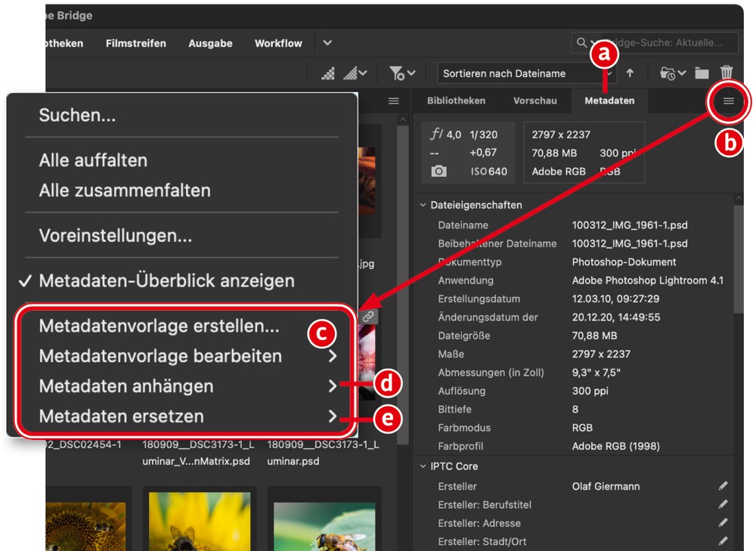
Task: Switch to the Filmstreifen workspace
Action: click(x=135, y=43)
